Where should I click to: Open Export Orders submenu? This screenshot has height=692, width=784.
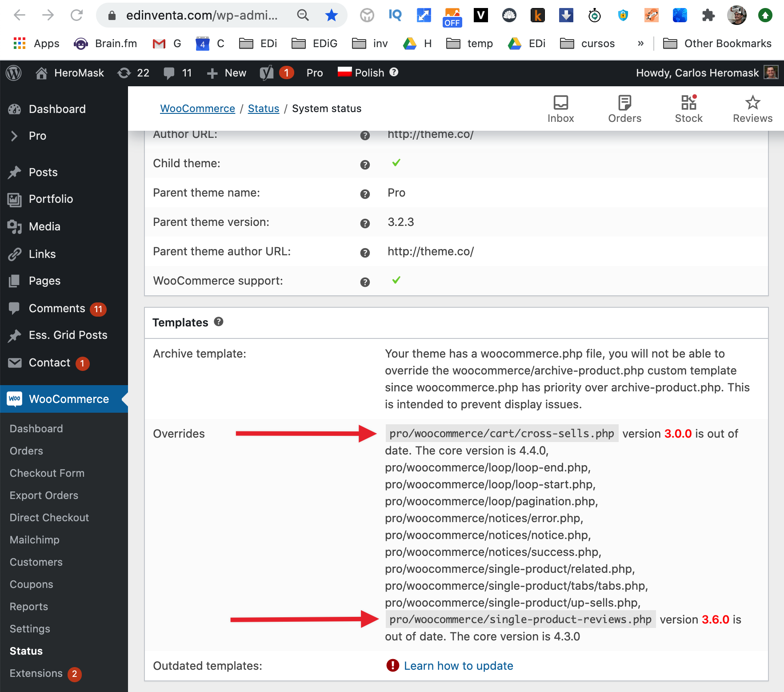click(44, 495)
